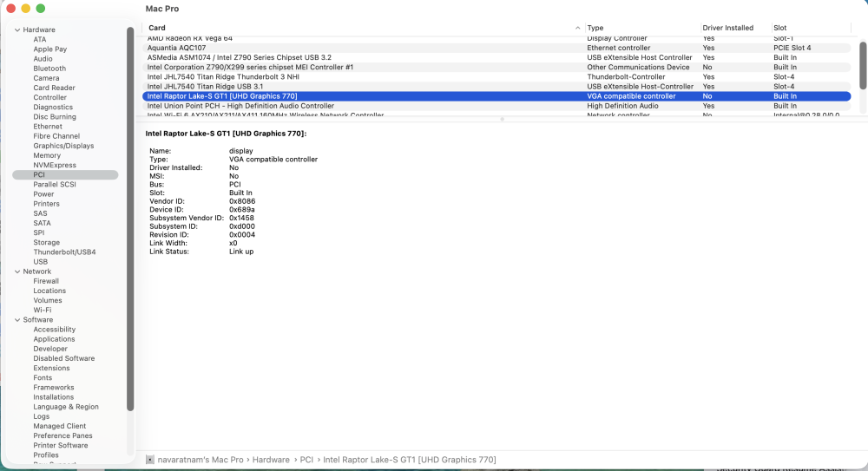Select the JHL7540 Titan Ridge USB 3.1 row
Viewport: 868px width, 471px height.
496,87
